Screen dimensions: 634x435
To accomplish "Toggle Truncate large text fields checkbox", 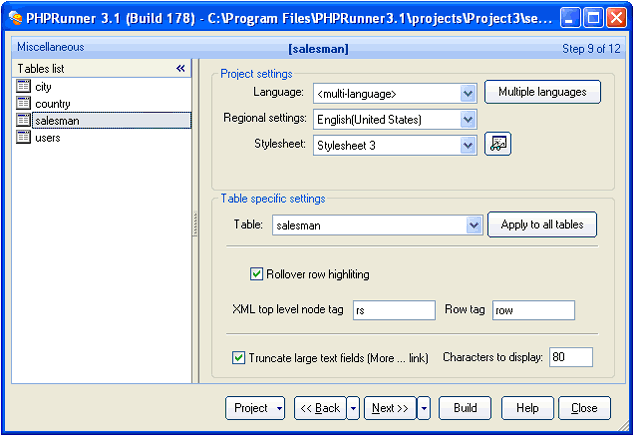I will (239, 357).
